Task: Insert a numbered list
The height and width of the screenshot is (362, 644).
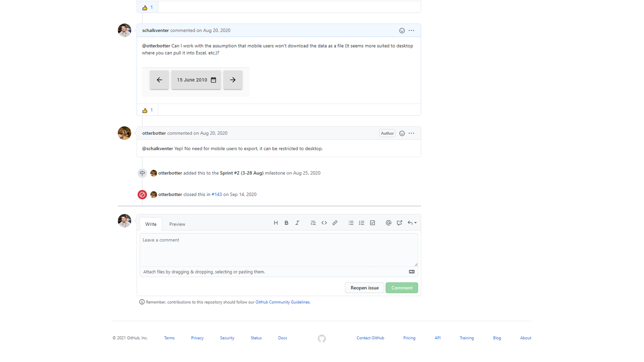Action: point(362,223)
